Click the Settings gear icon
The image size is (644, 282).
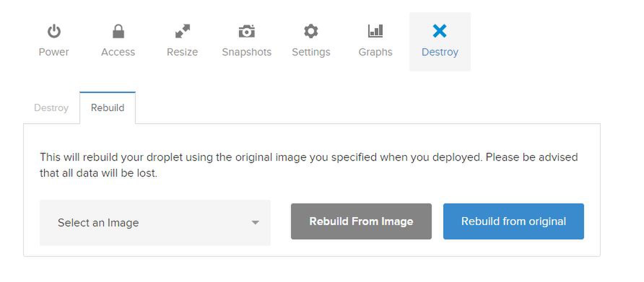311,31
